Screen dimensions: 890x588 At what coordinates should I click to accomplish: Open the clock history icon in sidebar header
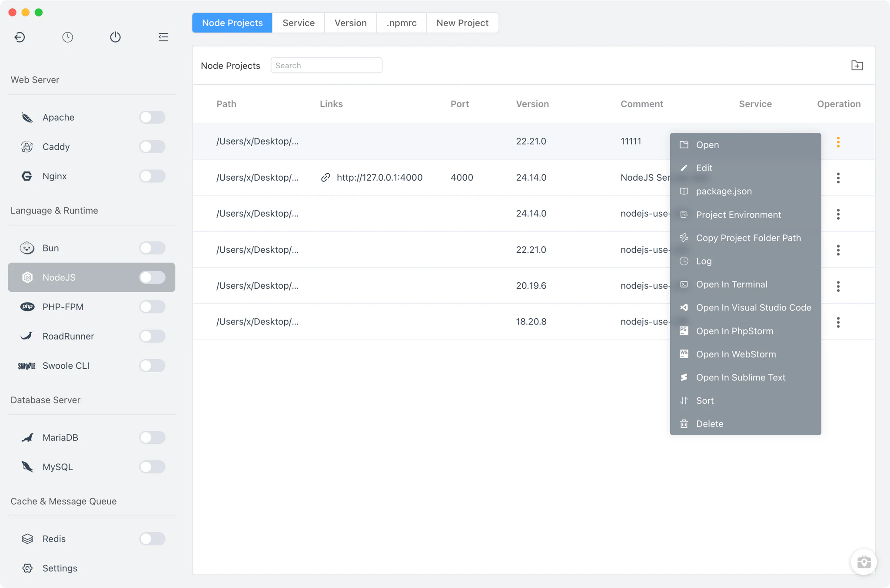point(67,37)
